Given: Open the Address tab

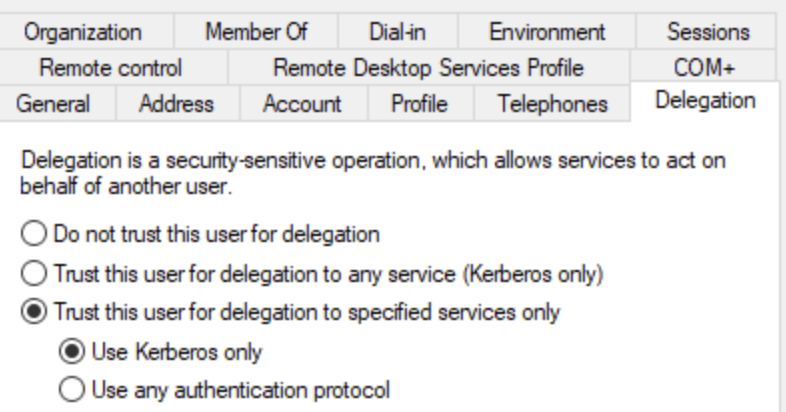Looking at the screenshot, I should (x=176, y=104).
